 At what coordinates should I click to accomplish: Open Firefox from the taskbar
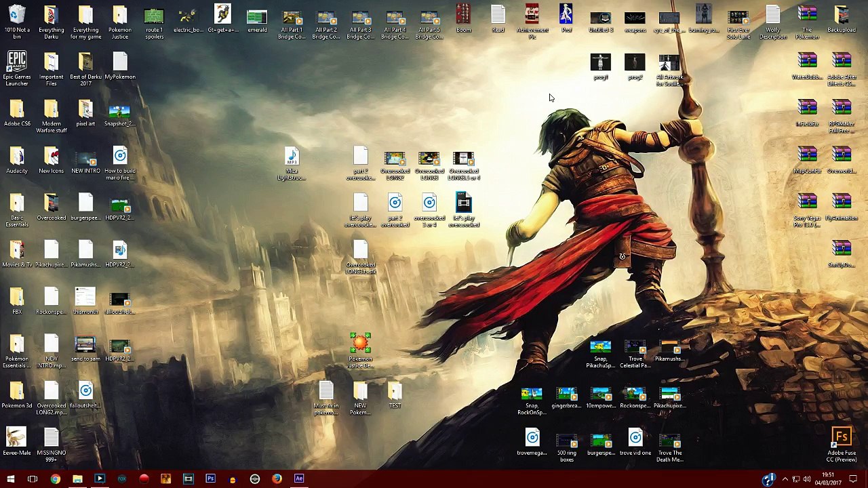[x=277, y=479]
